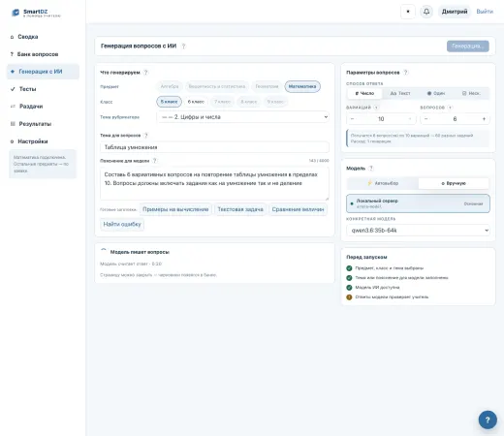Viewport: 504px width, 436px height.
Task: Decrease the Вариаций value with minus
Action: (352, 119)
